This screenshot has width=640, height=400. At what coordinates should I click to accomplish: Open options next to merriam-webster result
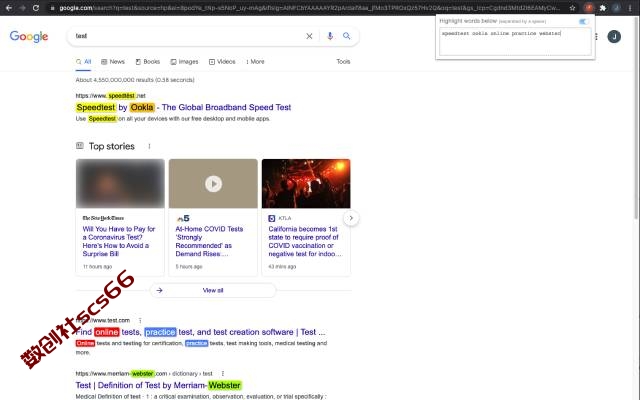pos(223,373)
